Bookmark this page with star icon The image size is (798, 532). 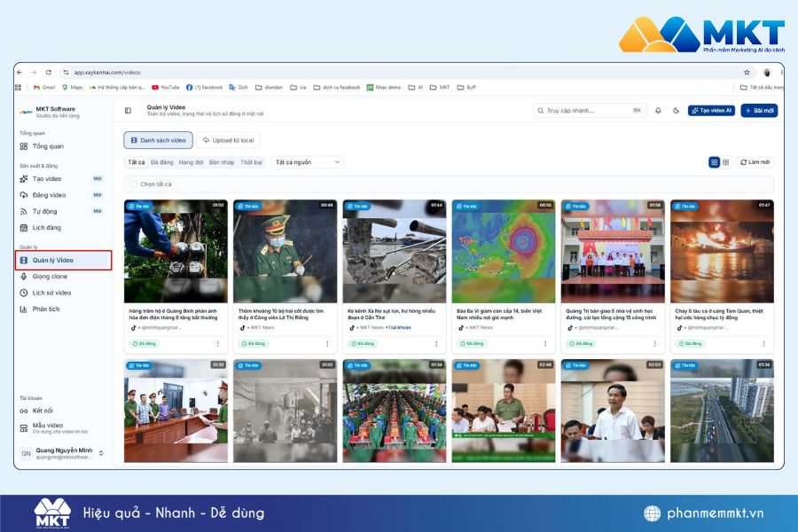(747, 73)
